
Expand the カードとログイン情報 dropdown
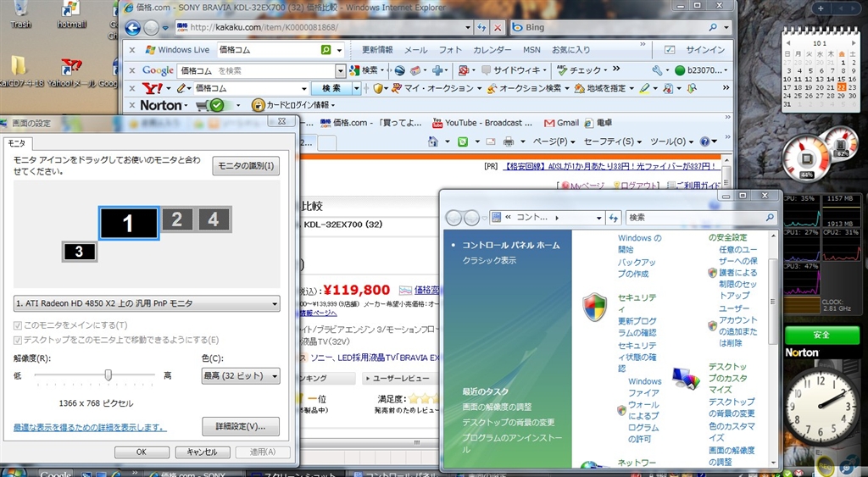[x=333, y=105]
